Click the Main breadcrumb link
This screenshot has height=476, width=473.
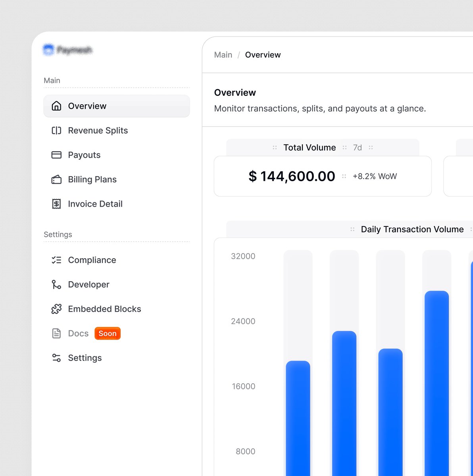click(x=223, y=55)
